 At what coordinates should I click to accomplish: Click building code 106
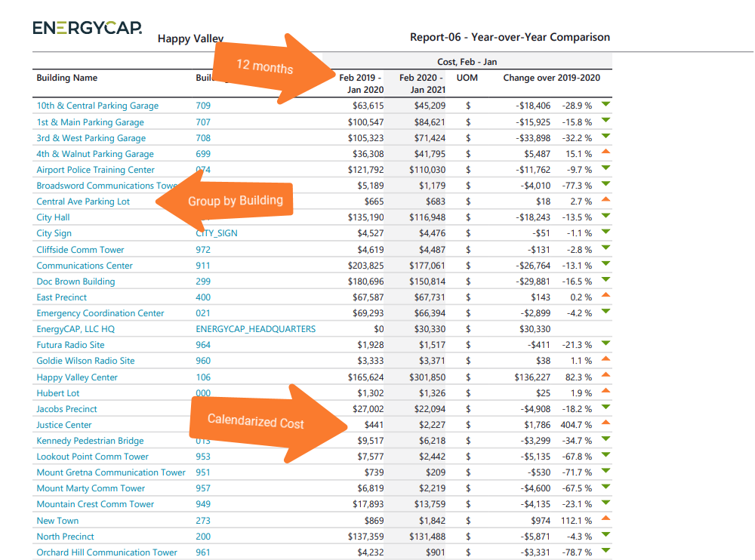[203, 377]
